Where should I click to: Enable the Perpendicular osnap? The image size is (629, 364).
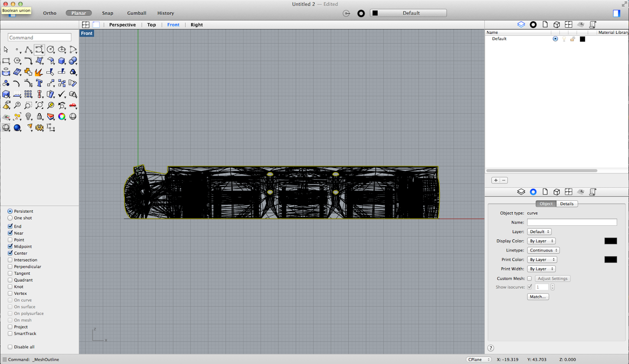(10, 267)
